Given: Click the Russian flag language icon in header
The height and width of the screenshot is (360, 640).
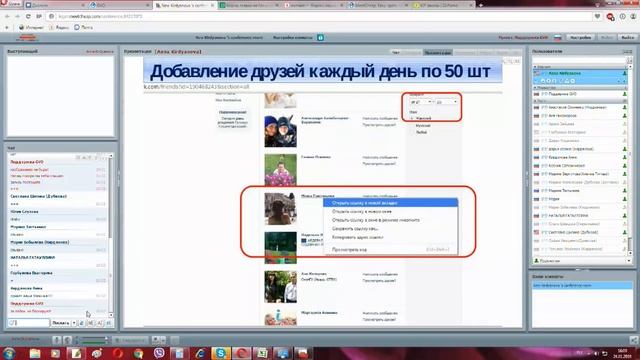Looking at the screenshot, I should [558, 38].
